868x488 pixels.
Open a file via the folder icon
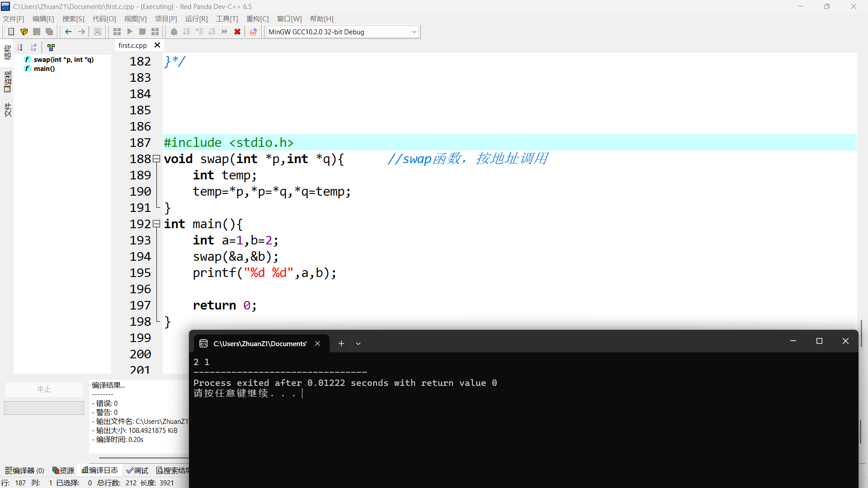click(24, 32)
